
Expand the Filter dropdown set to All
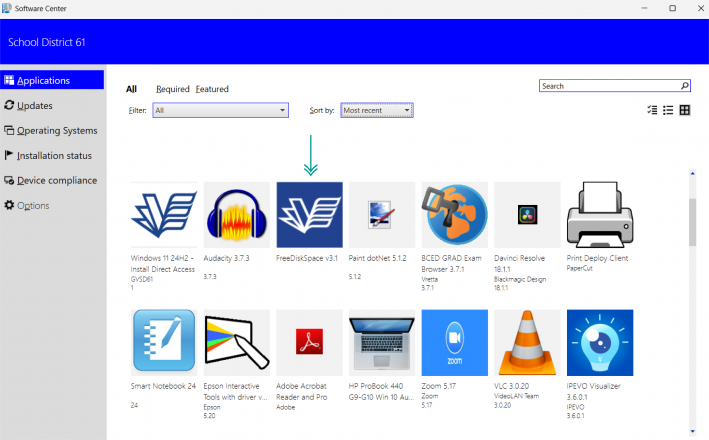(221, 110)
